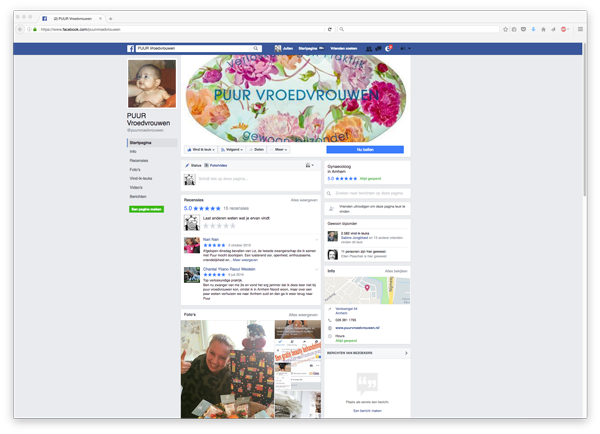Click the library icon beside bookmark star
Screen dimensions: 600x434
514,29
